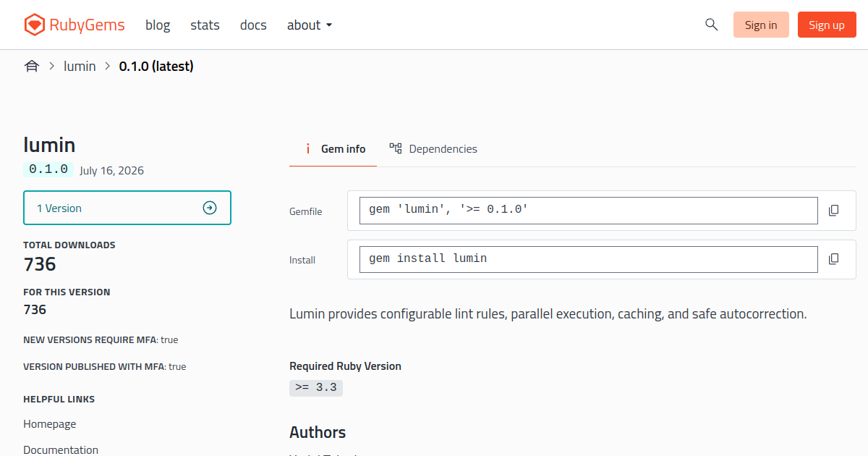The width and height of the screenshot is (868, 456).
Task: Click the Sign up button
Action: coord(827,25)
